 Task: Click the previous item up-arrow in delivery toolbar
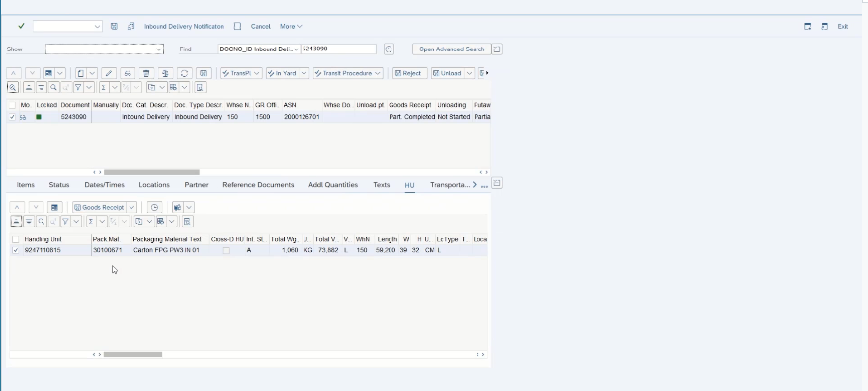(x=13, y=73)
